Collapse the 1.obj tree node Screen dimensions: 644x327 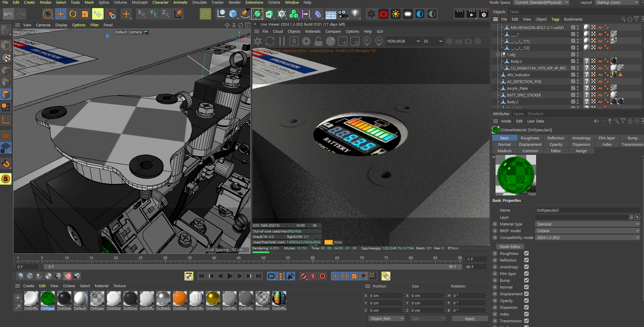(498, 55)
